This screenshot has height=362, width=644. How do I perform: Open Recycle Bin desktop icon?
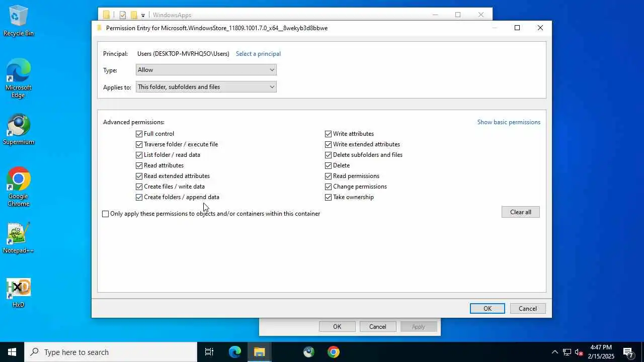pyautogui.click(x=19, y=21)
